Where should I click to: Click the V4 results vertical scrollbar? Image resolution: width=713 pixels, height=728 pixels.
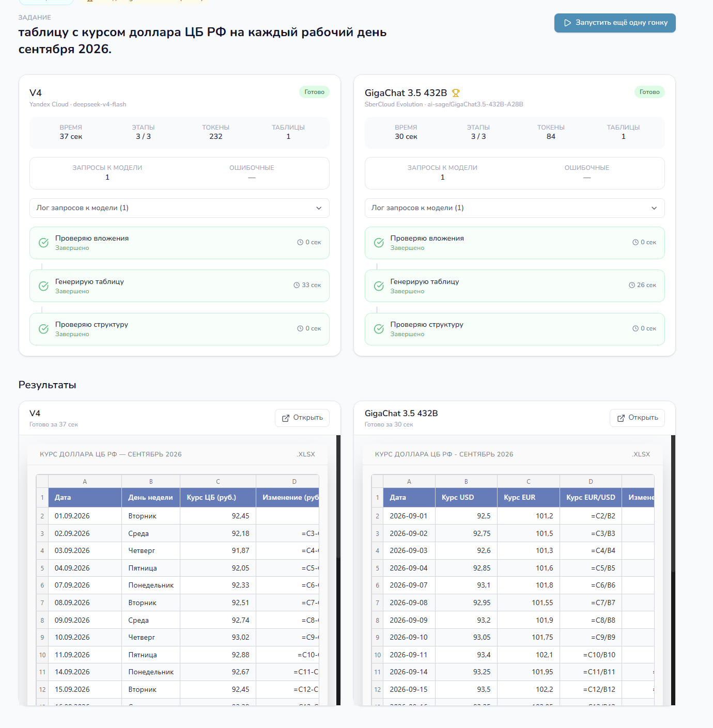tap(338, 570)
